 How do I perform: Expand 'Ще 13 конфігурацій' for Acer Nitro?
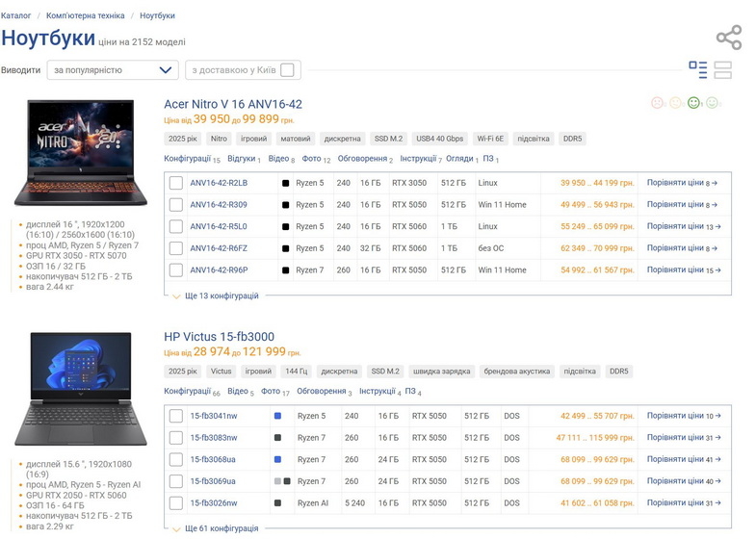click(x=222, y=295)
